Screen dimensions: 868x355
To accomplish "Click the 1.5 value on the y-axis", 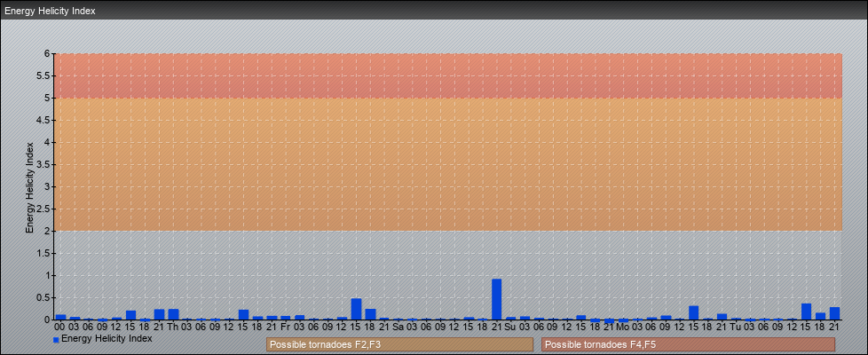I will coord(43,253).
